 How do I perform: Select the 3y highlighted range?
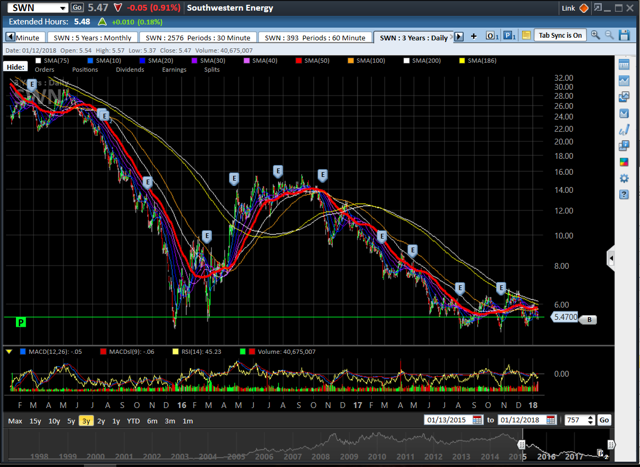point(86,421)
